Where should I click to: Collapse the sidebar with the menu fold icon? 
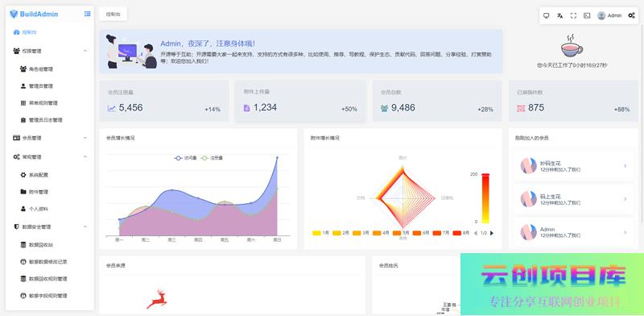[x=87, y=14]
